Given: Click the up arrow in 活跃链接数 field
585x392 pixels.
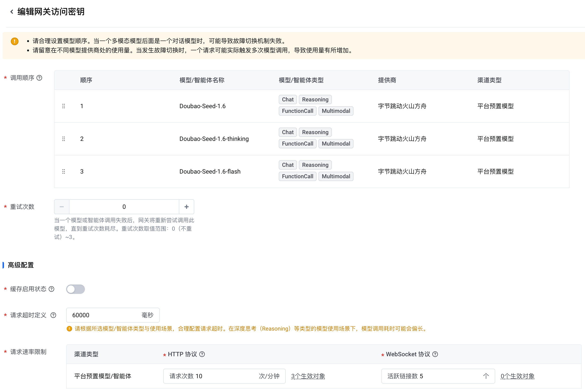Looking at the screenshot, I should pyautogui.click(x=486, y=376).
